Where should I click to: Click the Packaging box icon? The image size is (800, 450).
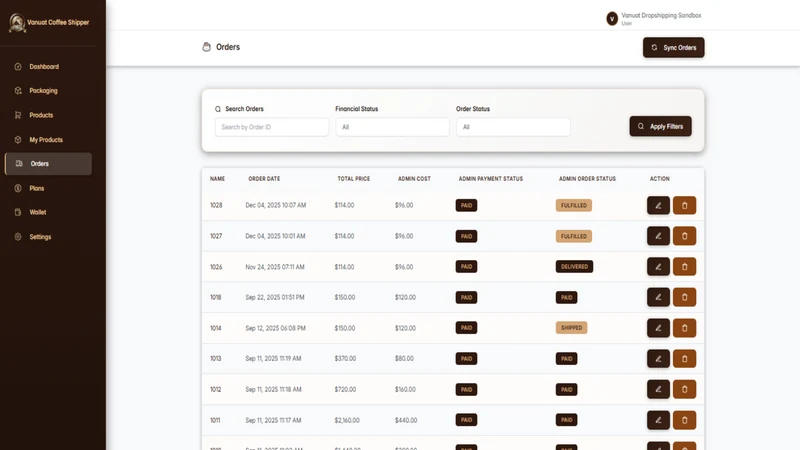18,90
